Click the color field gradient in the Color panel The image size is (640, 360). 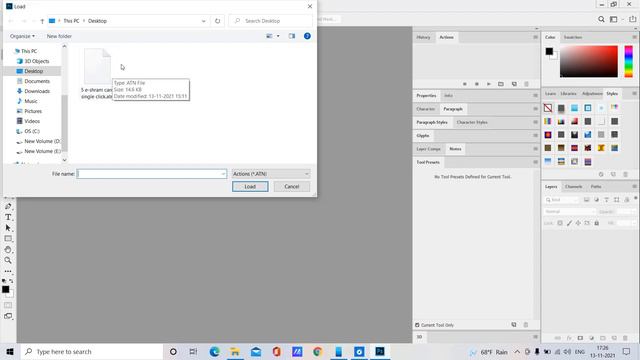click(x=589, y=61)
